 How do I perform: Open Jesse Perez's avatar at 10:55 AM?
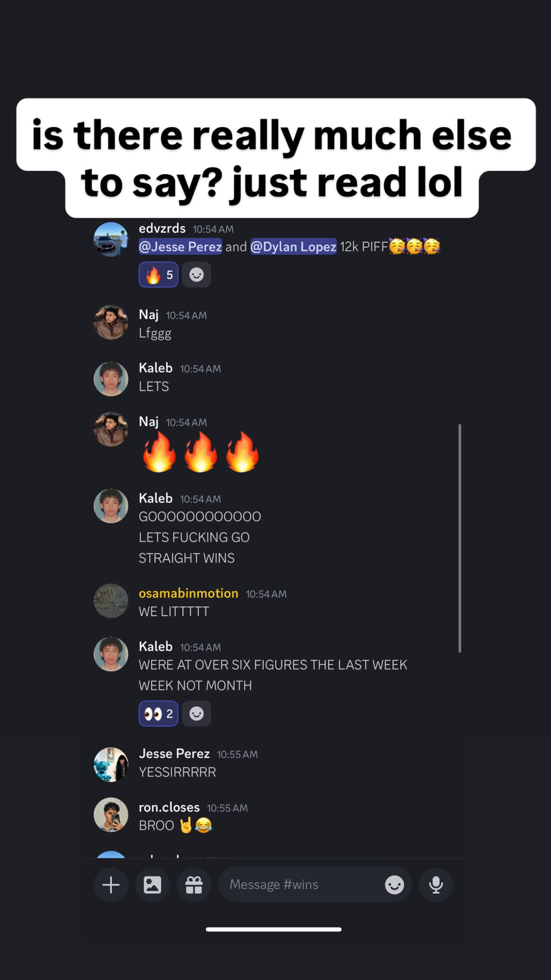pyautogui.click(x=111, y=764)
